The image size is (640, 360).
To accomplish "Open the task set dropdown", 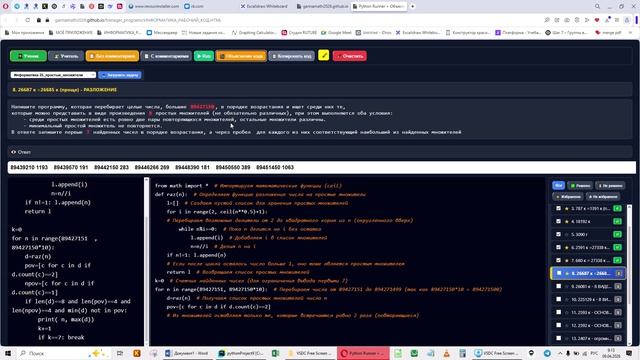I will (x=53, y=75).
